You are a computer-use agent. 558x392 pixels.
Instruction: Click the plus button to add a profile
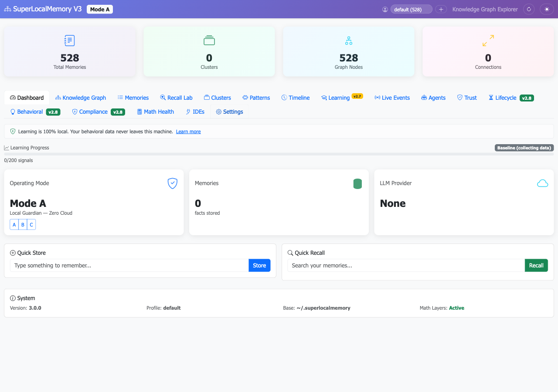pos(441,9)
